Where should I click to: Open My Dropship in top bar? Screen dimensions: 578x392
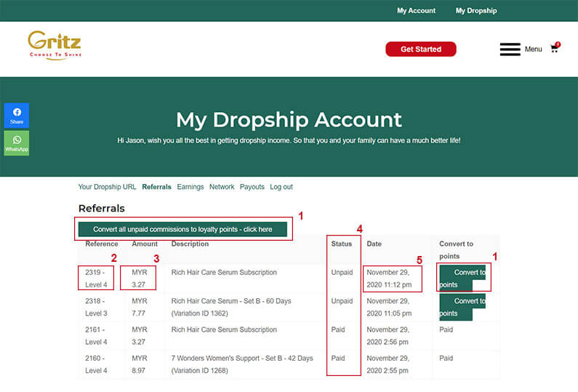(x=476, y=11)
